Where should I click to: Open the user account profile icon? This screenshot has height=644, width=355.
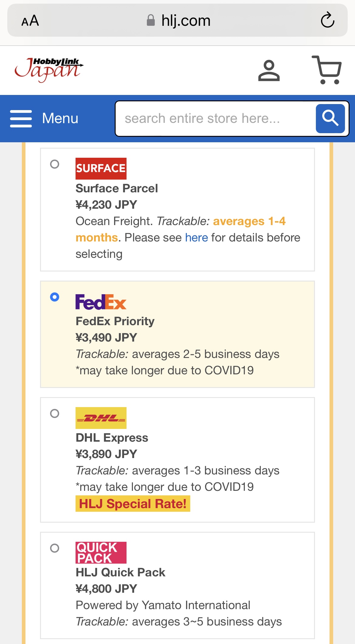pos(269,70)
